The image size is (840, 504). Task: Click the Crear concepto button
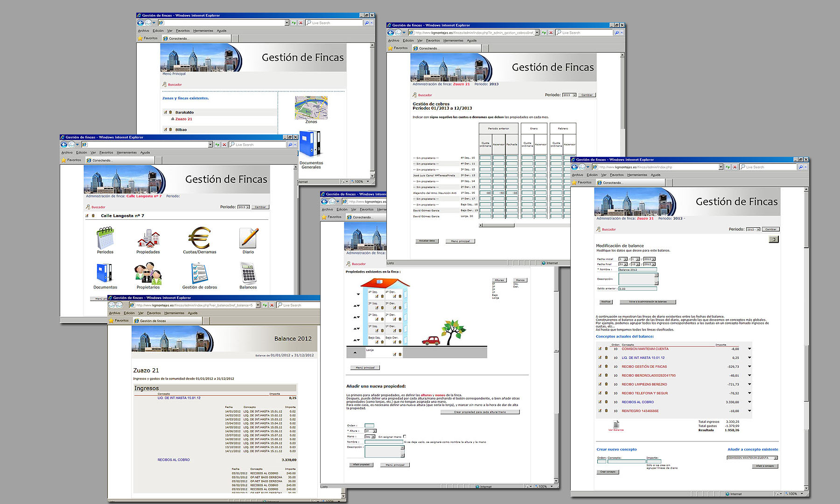(608, 472)
